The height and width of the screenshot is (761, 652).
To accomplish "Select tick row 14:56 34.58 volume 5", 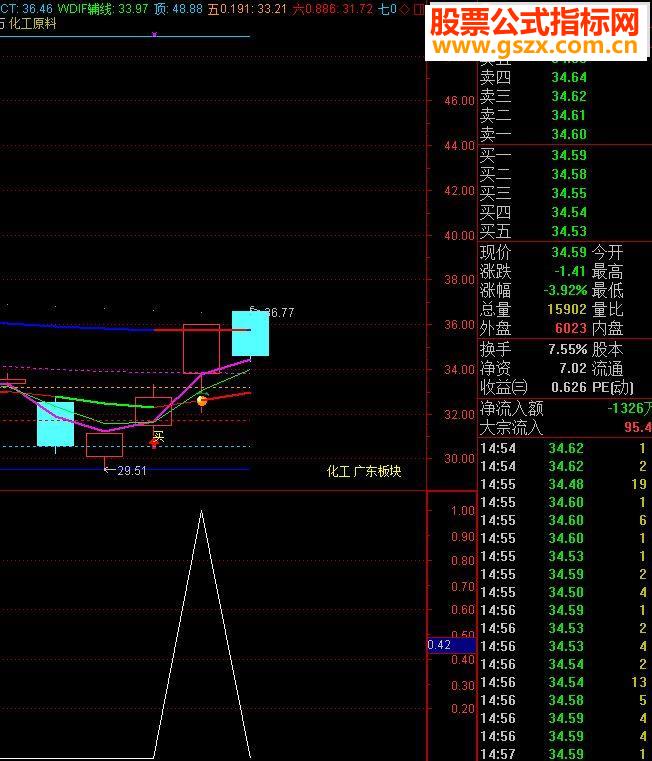I will (x=563, y=700).
